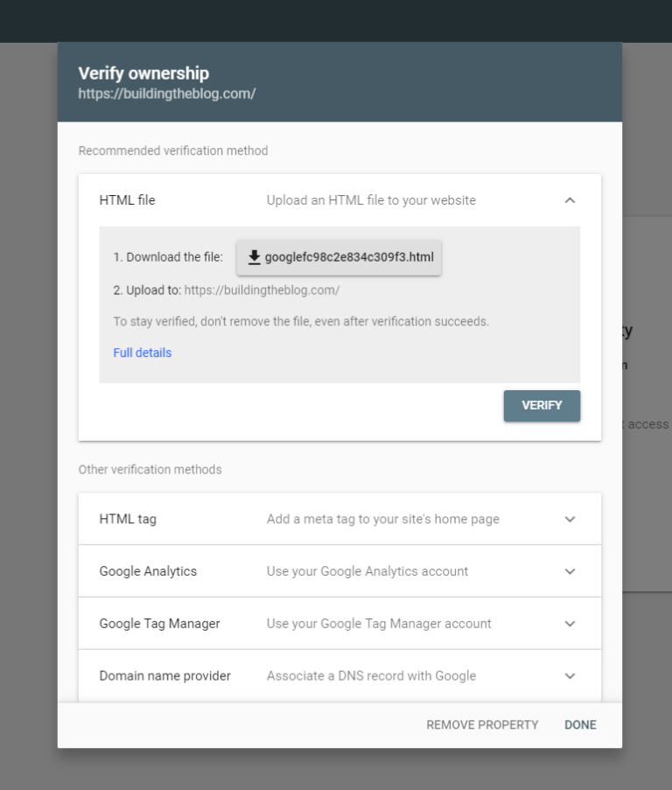Image resolution: width=672 pixels, height=790 pixels.
Task: Expand the Google Tag Manager verification method
Action: (x=570, y=623)
